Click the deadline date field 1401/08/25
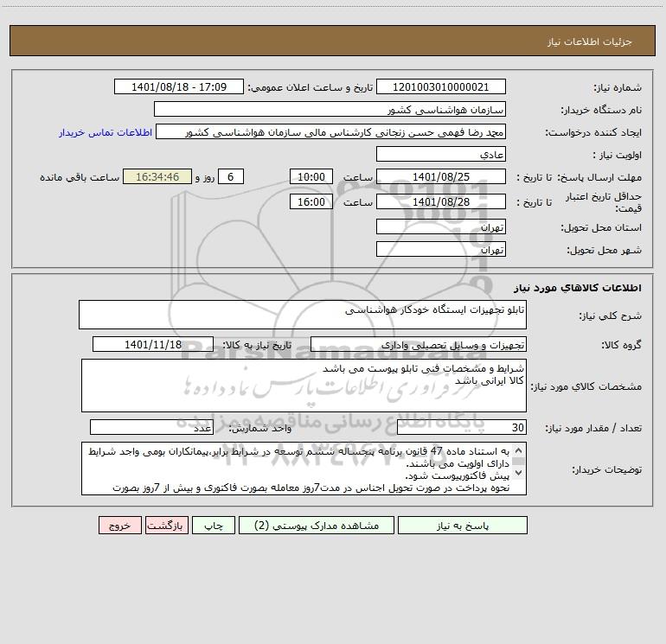Image resolution: width=666 pixels, height=644 pixels. [441, 176]
